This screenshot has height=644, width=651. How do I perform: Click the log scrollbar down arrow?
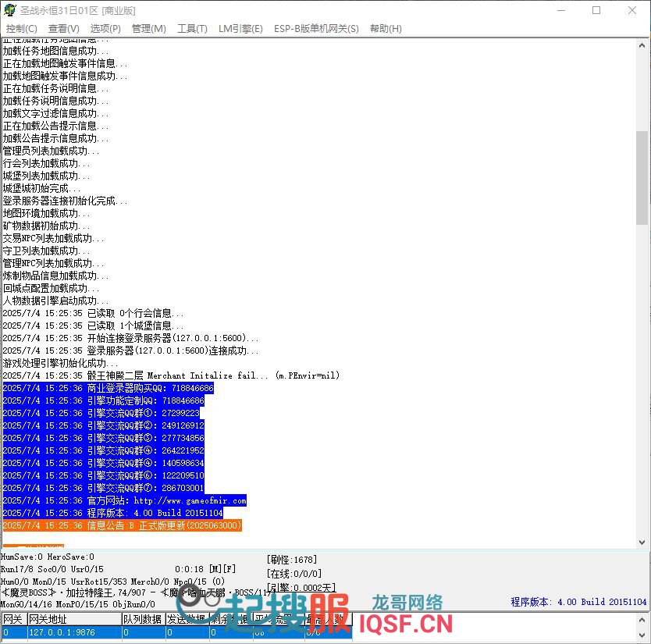coord(642,543)
